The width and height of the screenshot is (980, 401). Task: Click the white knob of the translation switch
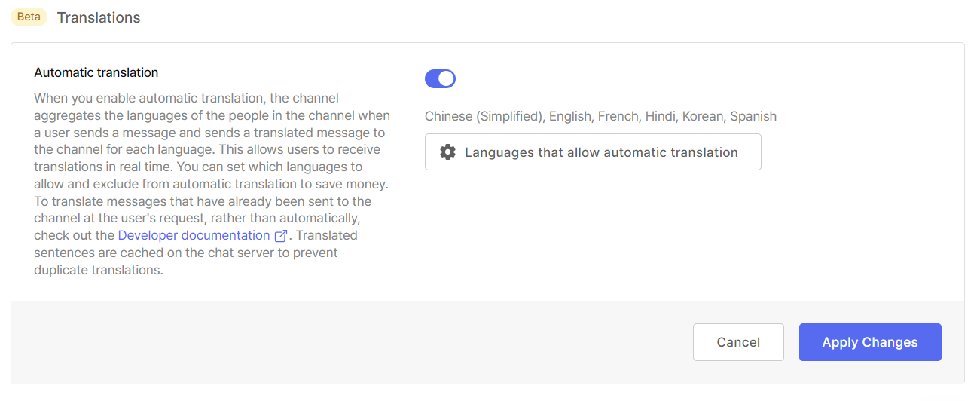(x=446, y=78)
